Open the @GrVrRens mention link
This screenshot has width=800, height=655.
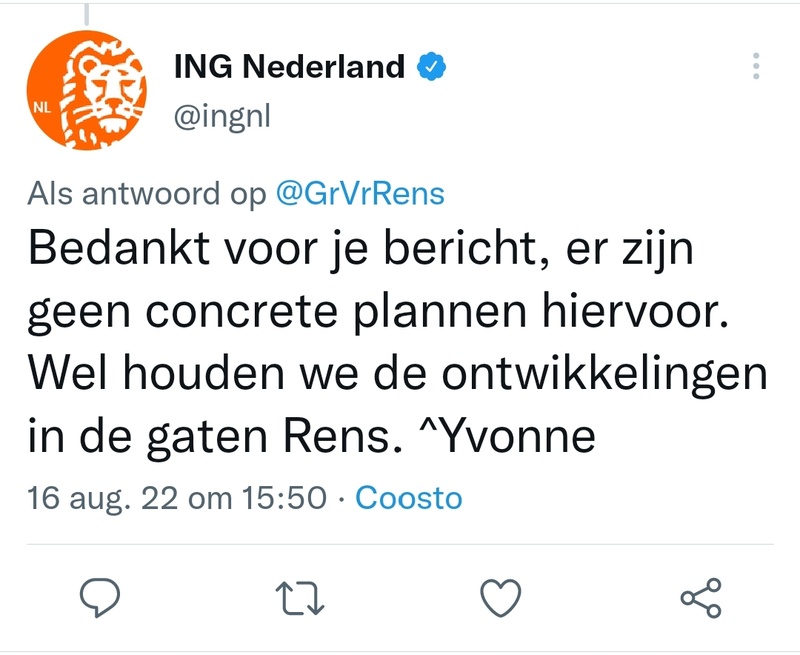click(359, 193)
